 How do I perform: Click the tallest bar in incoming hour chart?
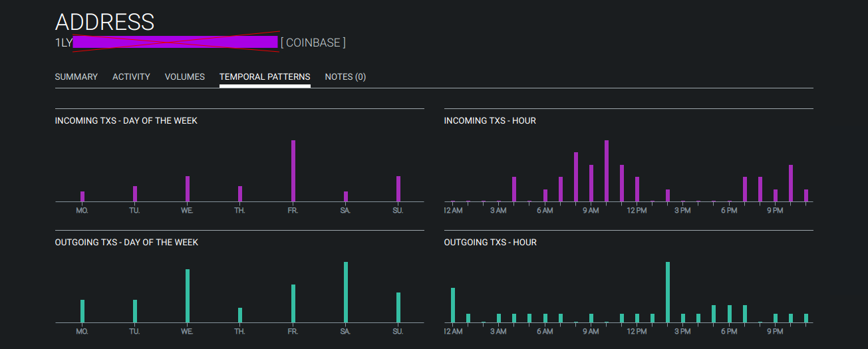coord(607,171)
